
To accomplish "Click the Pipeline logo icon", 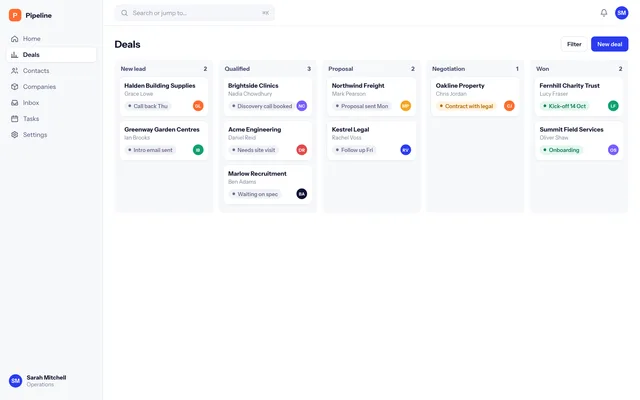I will pos(15,15).
